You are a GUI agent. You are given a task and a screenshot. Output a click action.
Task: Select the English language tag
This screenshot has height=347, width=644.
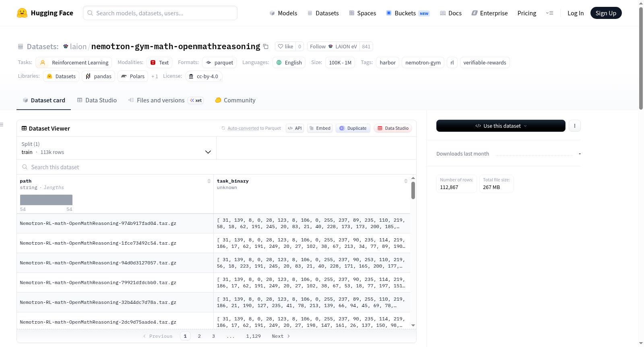pos(289,62)
